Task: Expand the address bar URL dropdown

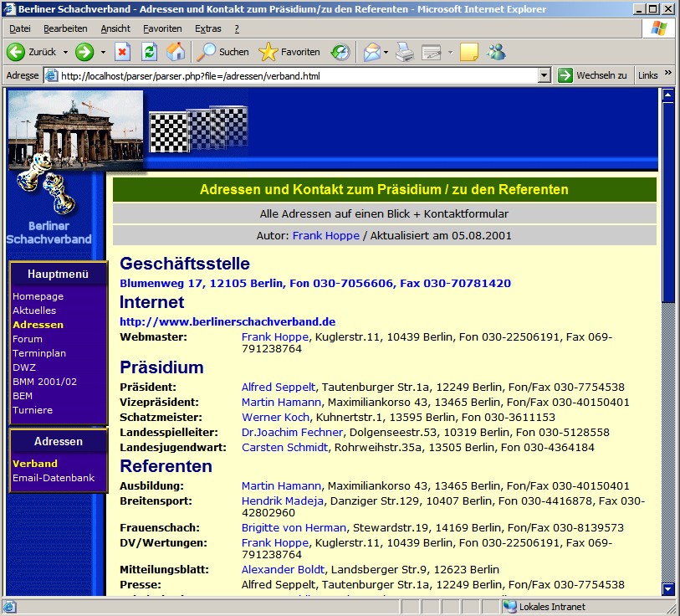Action: [545, 75]
